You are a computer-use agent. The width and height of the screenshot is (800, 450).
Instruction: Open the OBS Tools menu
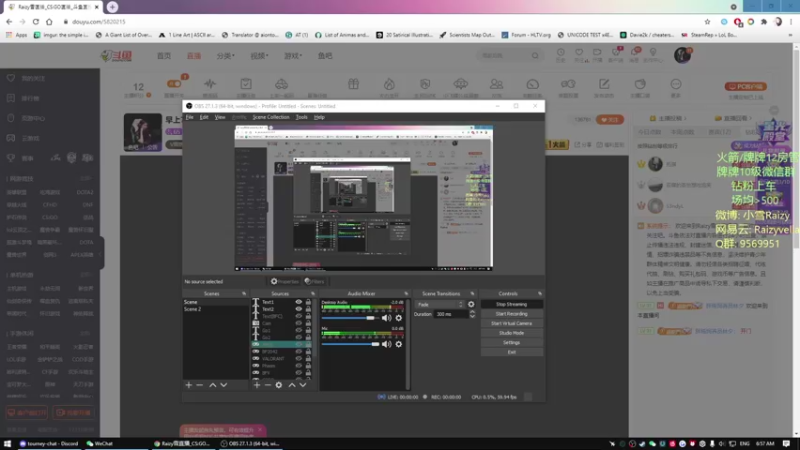pos(302,117)
